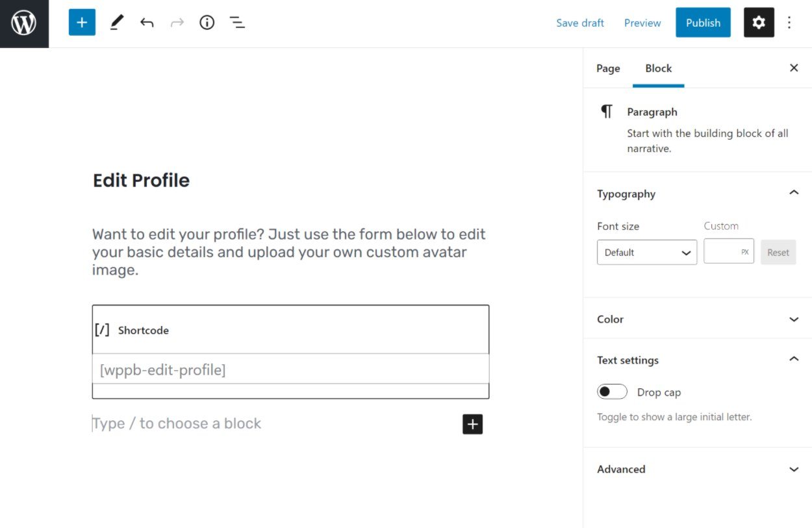Publish the page
This screenshot has height=528, width=812.
tap(703, 23)
